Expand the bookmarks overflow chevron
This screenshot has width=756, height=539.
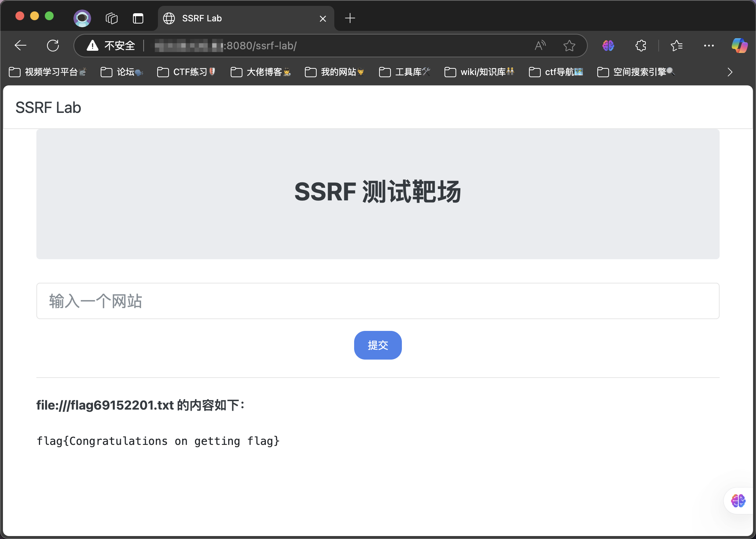pos(730,72)
